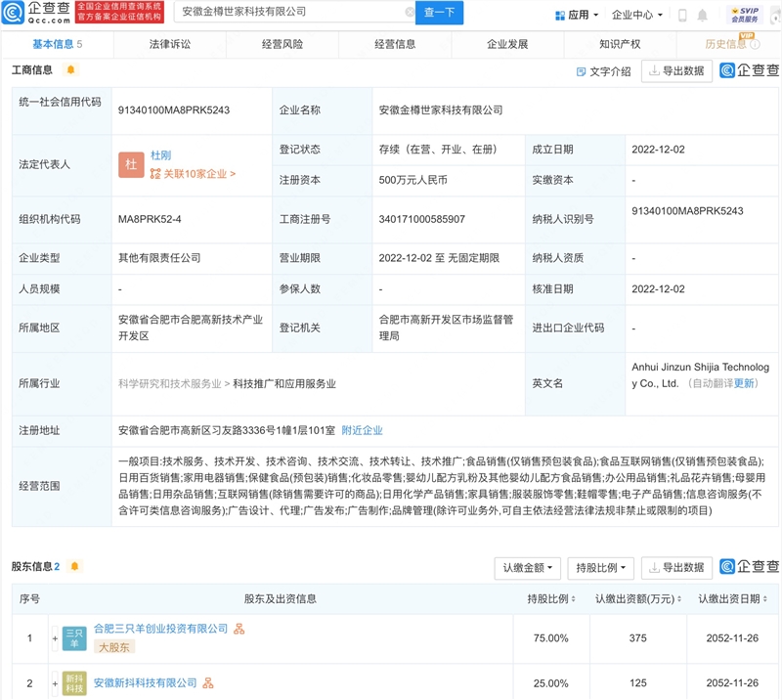
Task: Select the organization code MA8PRK52-4
Action: click(150, 219)
